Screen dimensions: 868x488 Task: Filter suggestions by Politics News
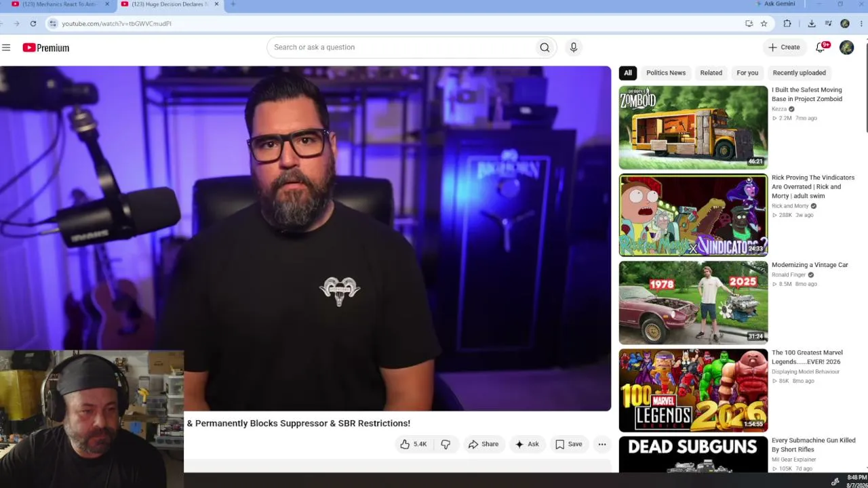click(x=666, y=73)
